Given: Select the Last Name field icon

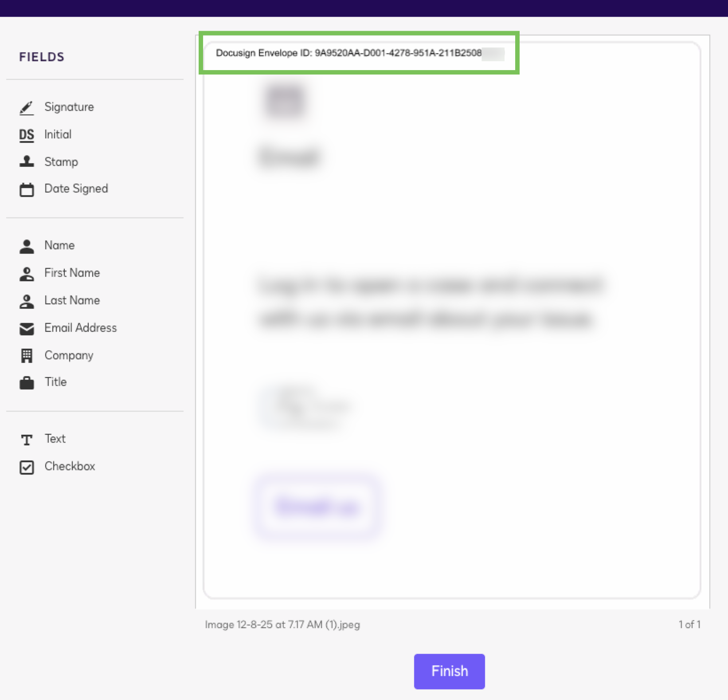Looking at the screenshot, I should pos(27,300).
